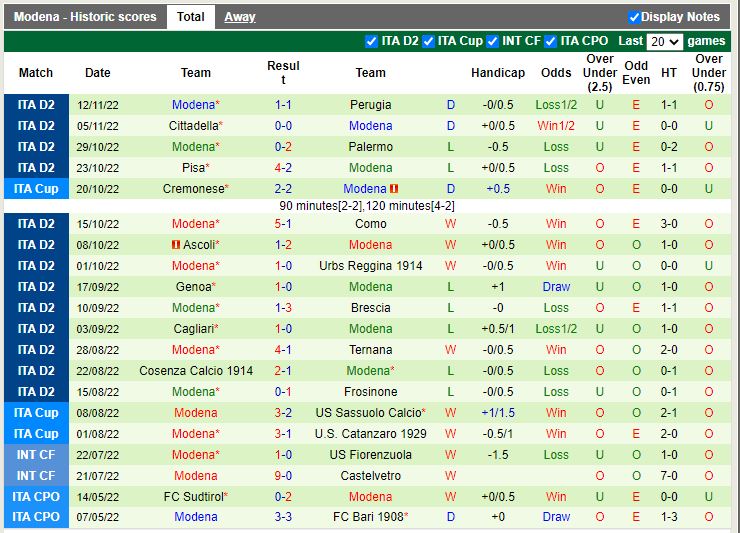Select the ITA D2 label for 12/11/22
This screenshot has width=740, height=533.
pos(36,105)
